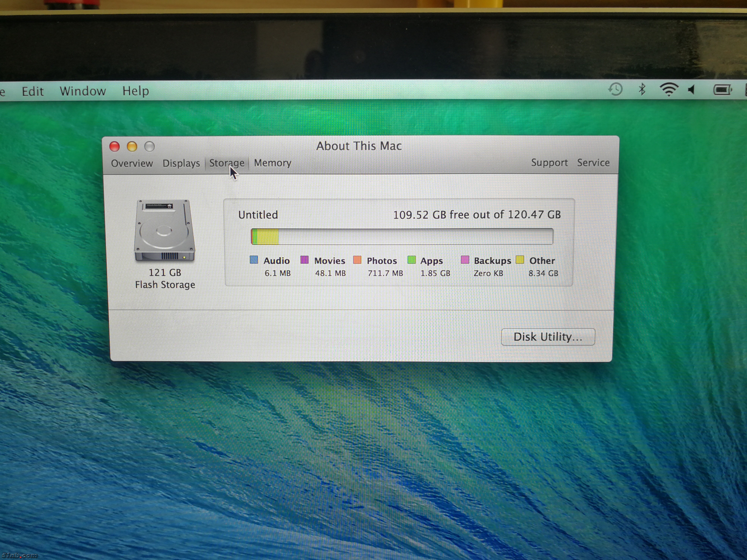747x560 pixels.
Task: Click the flash storage drive icon
Action: [165, 231]
